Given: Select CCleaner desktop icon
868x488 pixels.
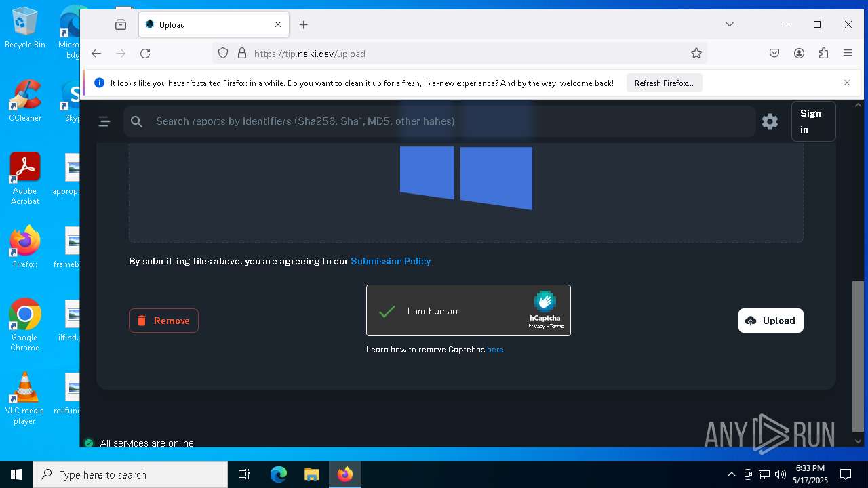Looking at the screenshot, I should tap(25, 101).
